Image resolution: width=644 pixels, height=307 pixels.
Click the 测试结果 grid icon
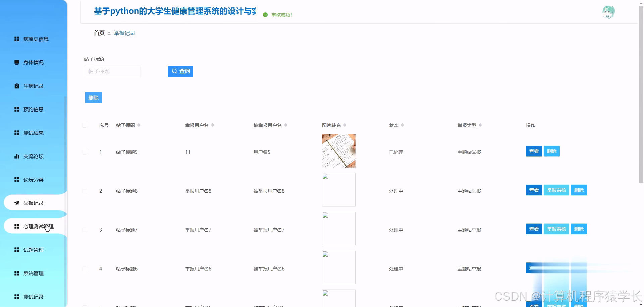pyautogui.click(x=17, y=133)
